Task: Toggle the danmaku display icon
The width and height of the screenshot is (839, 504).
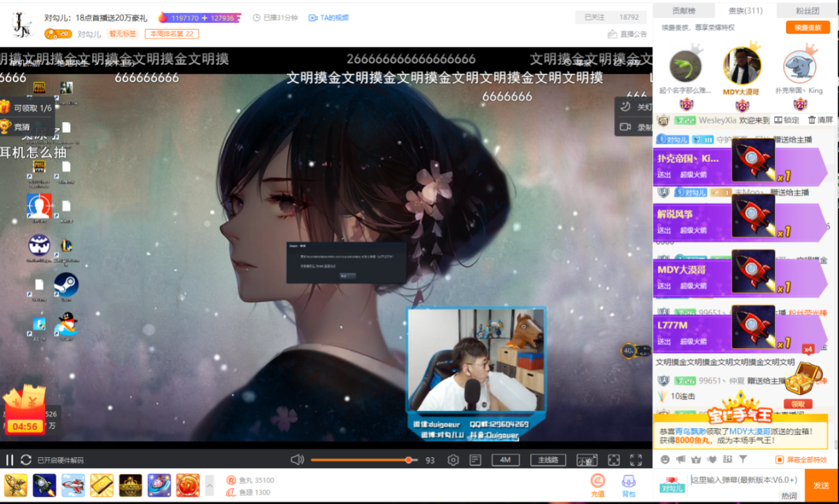Action: pyautogui.click(x=475, y=460)
